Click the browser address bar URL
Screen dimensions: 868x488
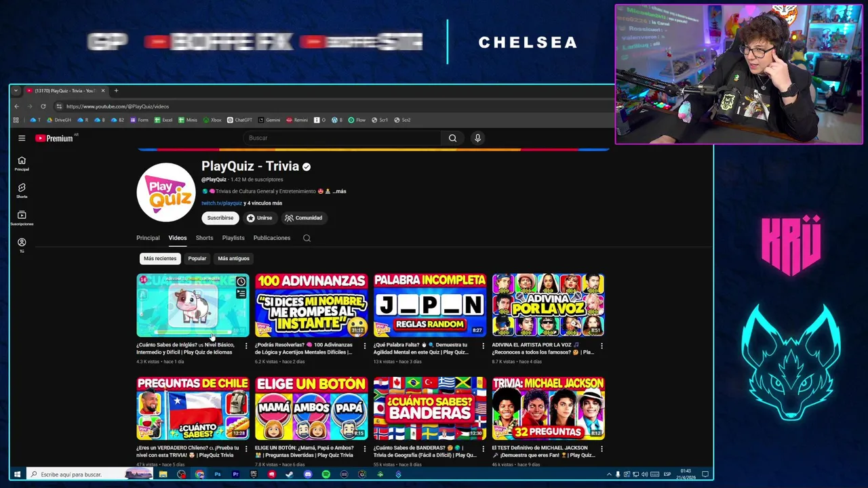[x=117, y=106]
